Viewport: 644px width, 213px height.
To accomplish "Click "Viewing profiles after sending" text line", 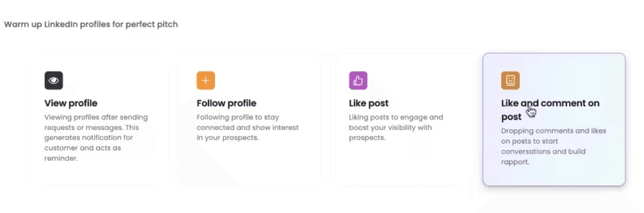I will [96, 117].
